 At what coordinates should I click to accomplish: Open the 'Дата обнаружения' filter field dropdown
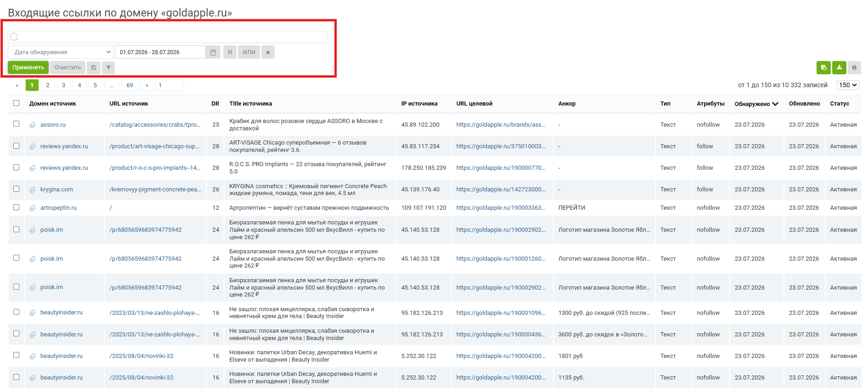coord(61,52)
